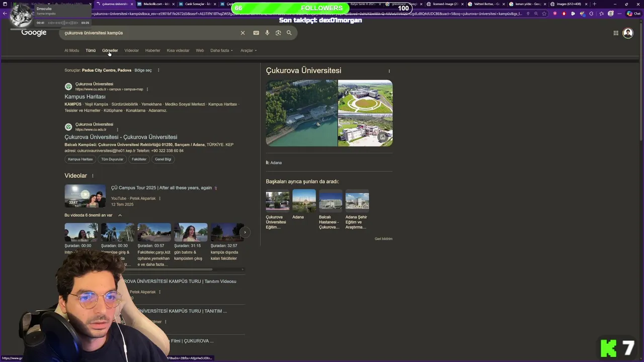Open the Google apps grid

click(x=616, y=33)
